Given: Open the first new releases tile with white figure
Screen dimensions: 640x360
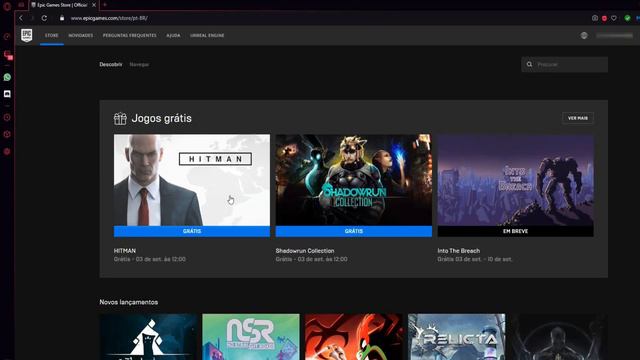Looking at the screenshot, I should pyautogui.click(x=148, y=337).
